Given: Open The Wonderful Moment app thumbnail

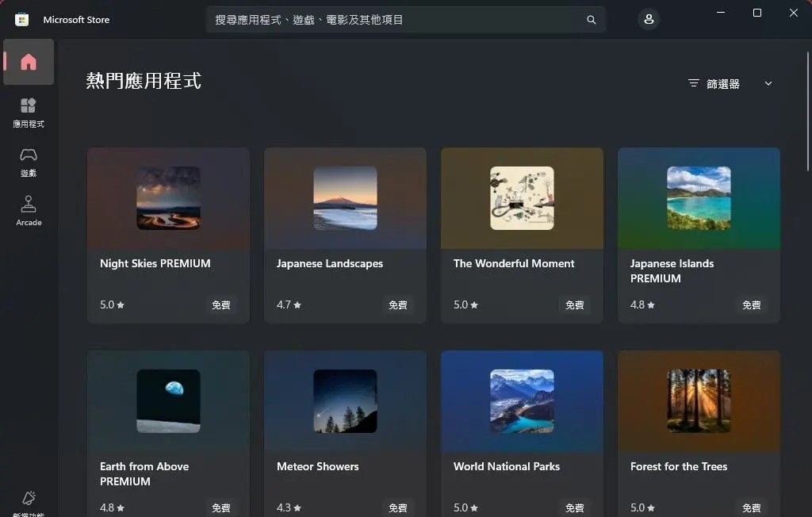Looking at the screenshot, I should [522, 198].
